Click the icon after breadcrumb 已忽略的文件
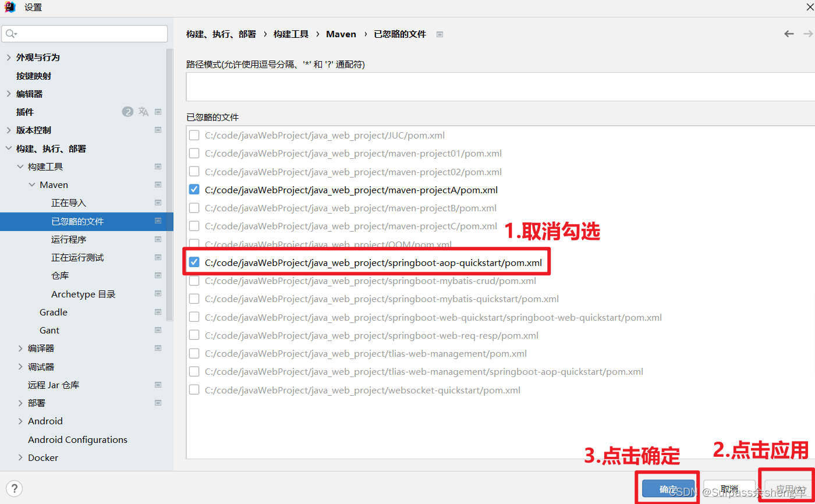815x504 pixels. (440, 34)
